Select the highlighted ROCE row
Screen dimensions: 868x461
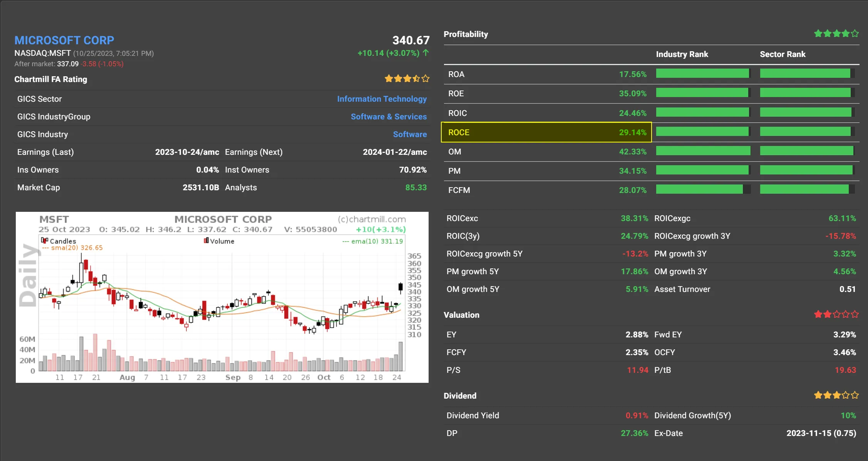point(546,132)
